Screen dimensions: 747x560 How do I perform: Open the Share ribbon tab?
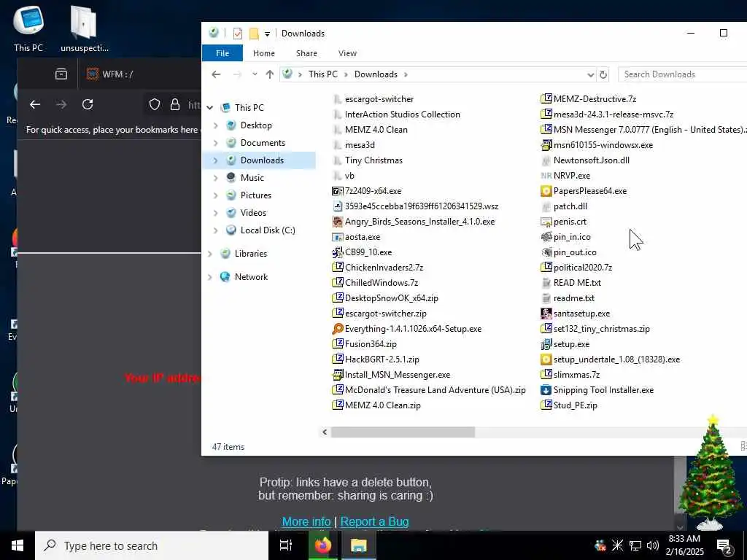pyautogui.click(x=306, y=53)
